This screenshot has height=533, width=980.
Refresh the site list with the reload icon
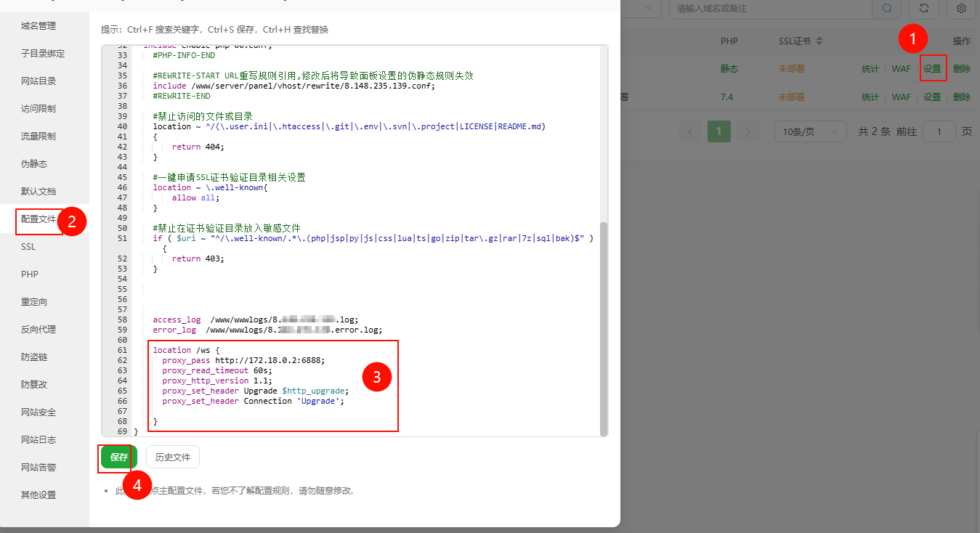[x=923, y=8]
